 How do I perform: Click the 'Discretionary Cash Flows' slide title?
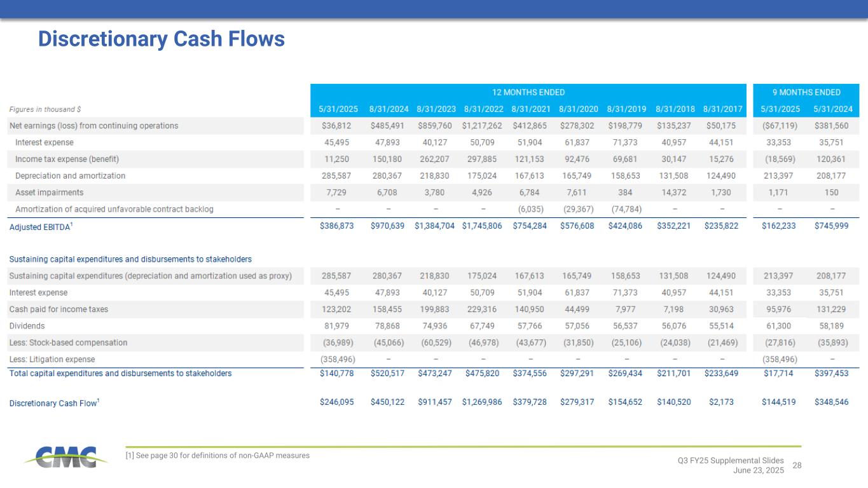click(x=162, y=39)
